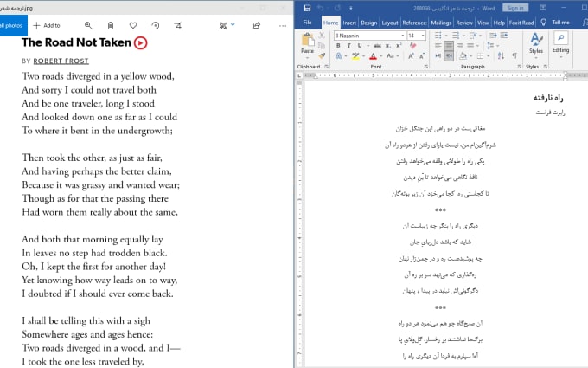Activate the Format Painter brush
Viewport: 588px width, 368px height.
[x=322, y=56]
